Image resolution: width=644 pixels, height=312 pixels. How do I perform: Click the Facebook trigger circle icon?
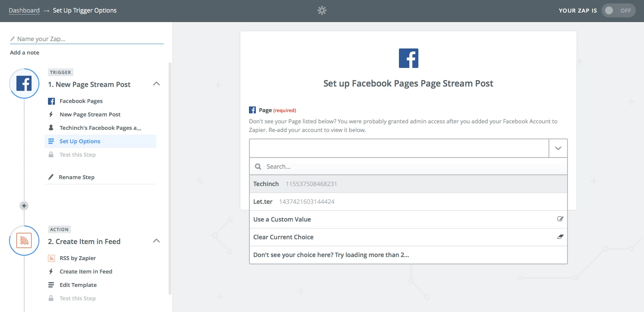tap(24, 83)
